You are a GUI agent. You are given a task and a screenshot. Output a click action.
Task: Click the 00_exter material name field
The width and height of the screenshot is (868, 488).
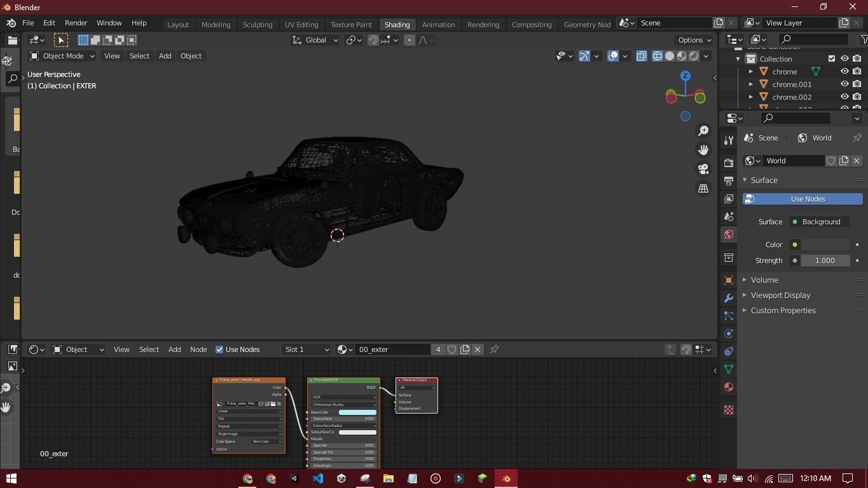(392, 349)
